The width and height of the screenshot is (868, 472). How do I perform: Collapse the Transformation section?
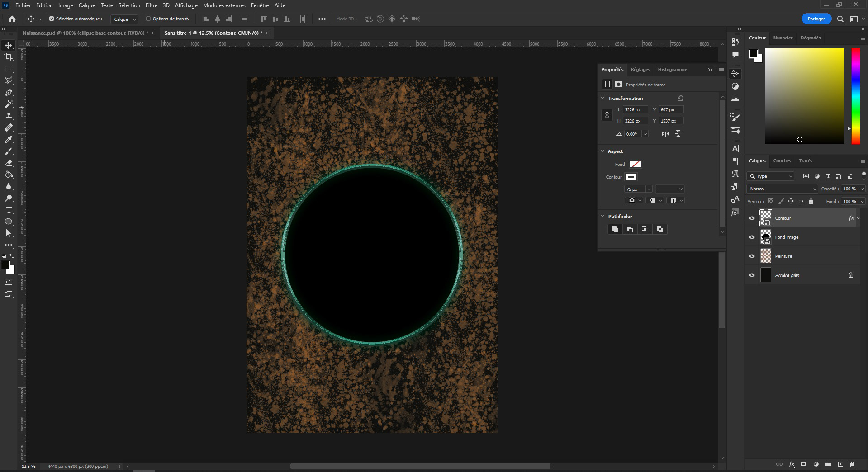click(602, 98)
